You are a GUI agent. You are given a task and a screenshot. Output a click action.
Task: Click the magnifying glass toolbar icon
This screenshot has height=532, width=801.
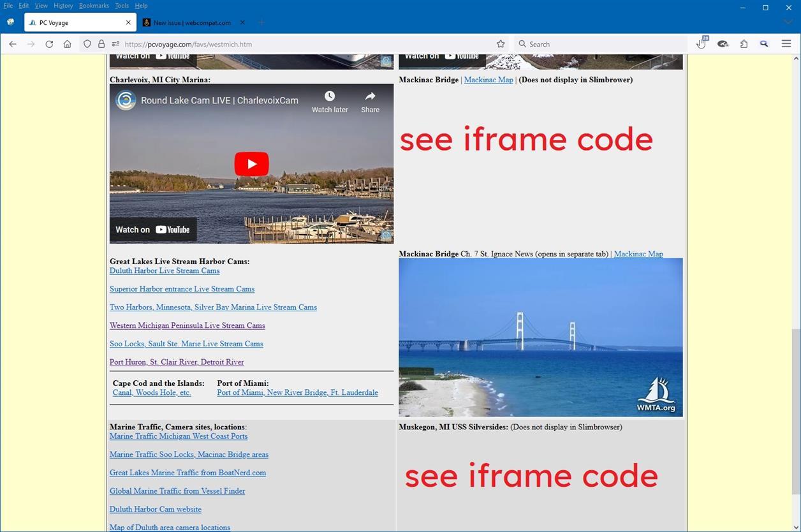[764, 43]
